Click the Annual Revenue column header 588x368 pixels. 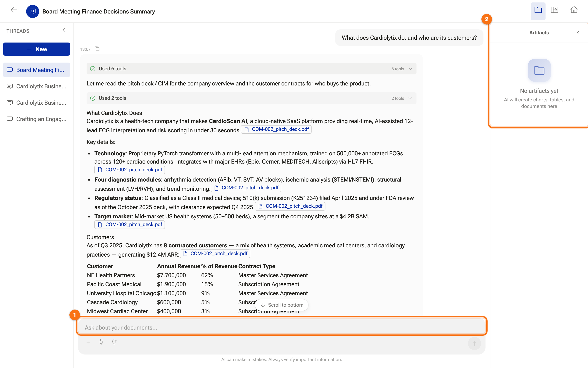179,266
